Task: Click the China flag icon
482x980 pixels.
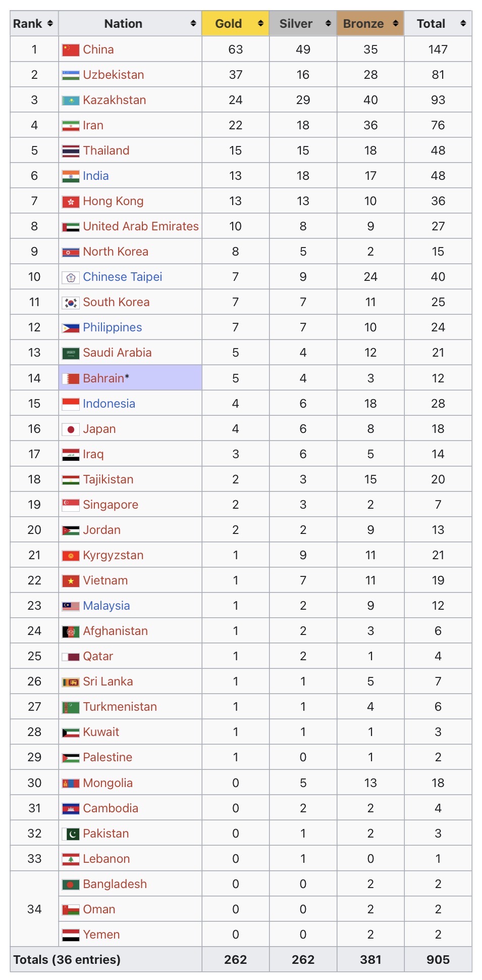Action: point(71,50)
